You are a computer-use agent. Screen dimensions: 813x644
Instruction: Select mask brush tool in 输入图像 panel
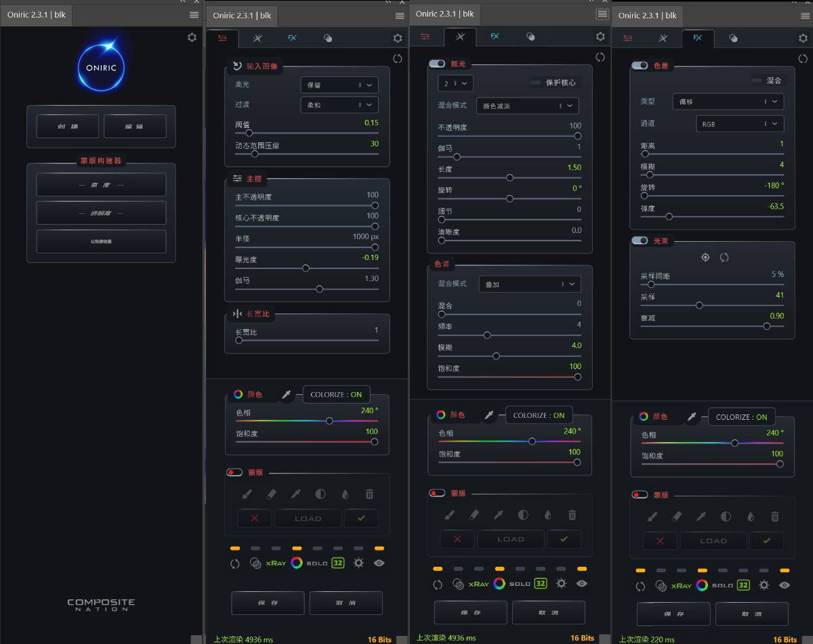tap(247, 494)
